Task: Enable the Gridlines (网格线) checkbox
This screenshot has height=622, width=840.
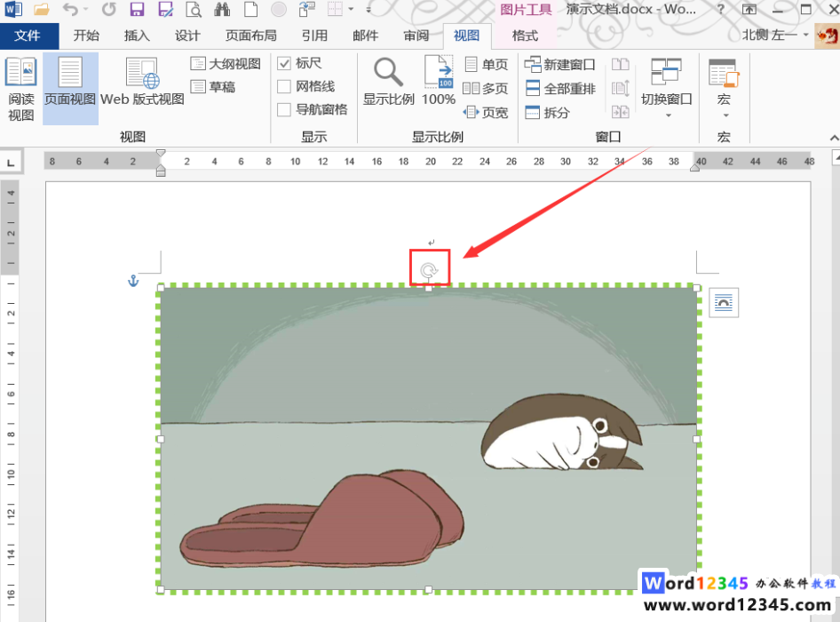Action: click(284, 86)
